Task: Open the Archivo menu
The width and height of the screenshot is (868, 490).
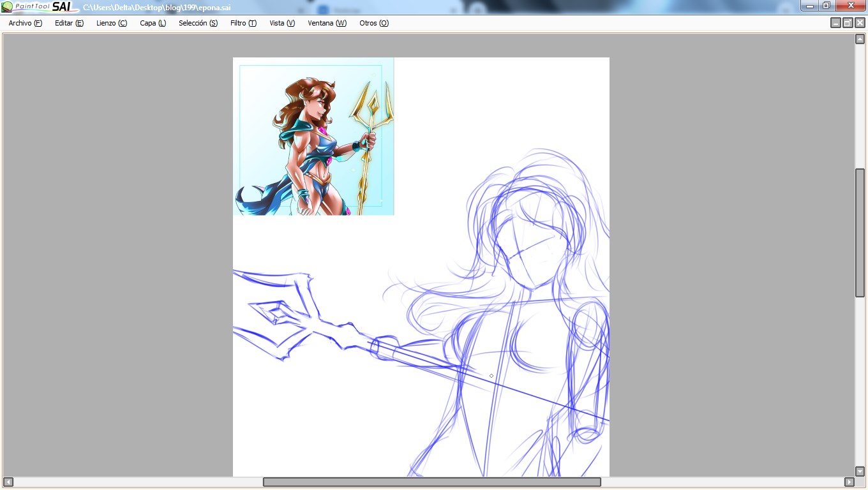Action: (26, 23)
